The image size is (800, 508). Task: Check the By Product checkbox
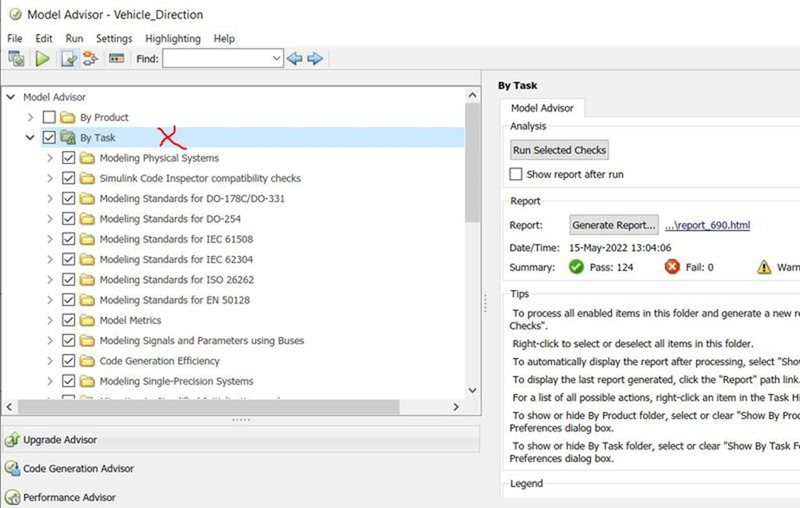49,117
